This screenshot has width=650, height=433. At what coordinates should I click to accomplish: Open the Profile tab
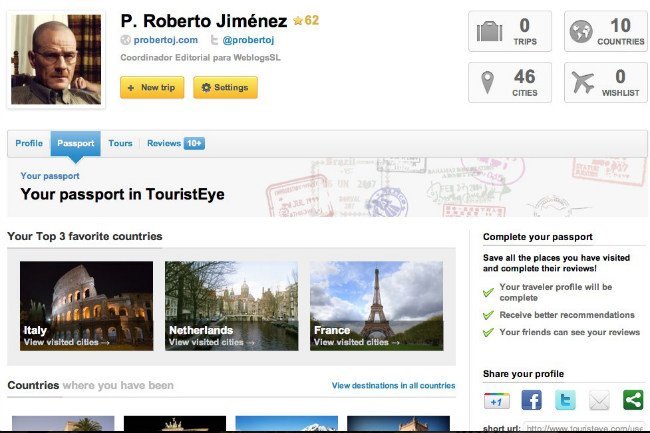click(29, 143)
